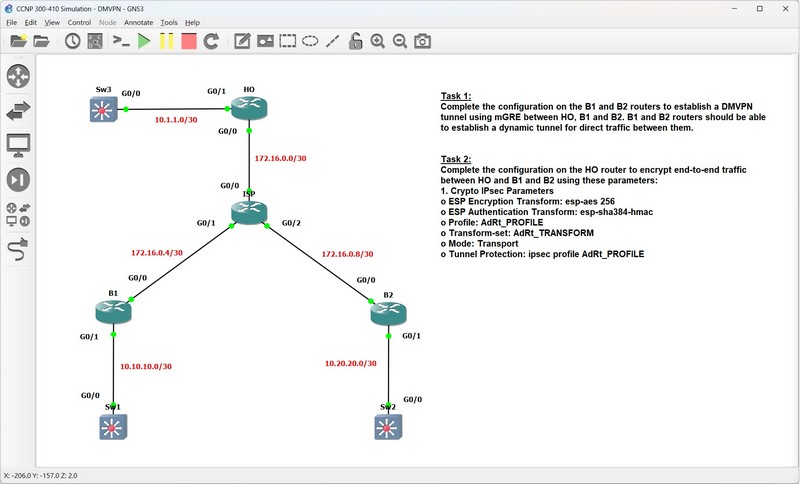Select the draw ellipse tool

point(310,41)
